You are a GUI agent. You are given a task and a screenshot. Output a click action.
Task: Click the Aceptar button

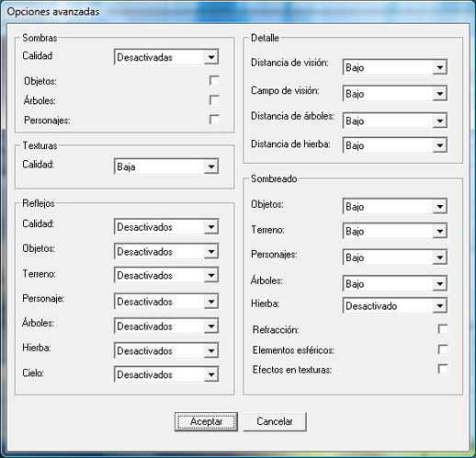pyautogui.click(x=206, y=421)
